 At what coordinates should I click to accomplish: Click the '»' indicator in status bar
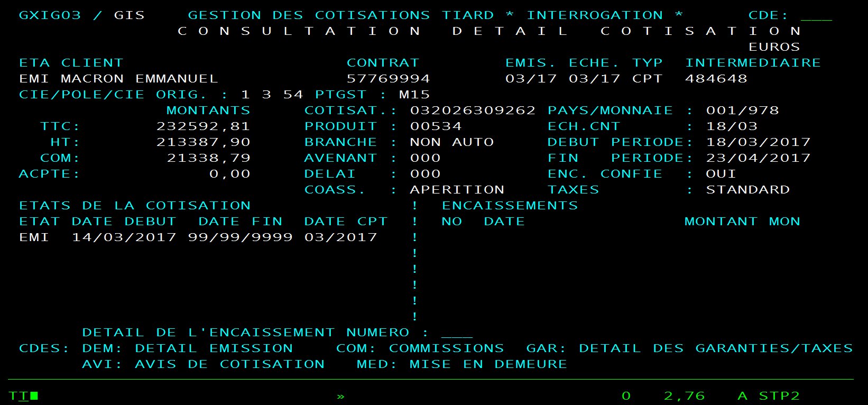coord(340,397)
